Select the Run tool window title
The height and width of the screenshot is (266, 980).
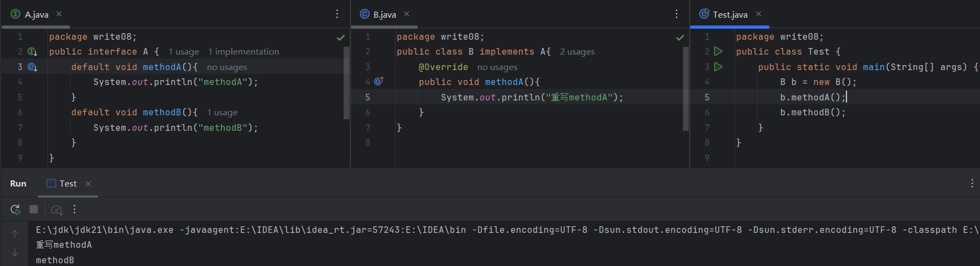coord(18,184)
